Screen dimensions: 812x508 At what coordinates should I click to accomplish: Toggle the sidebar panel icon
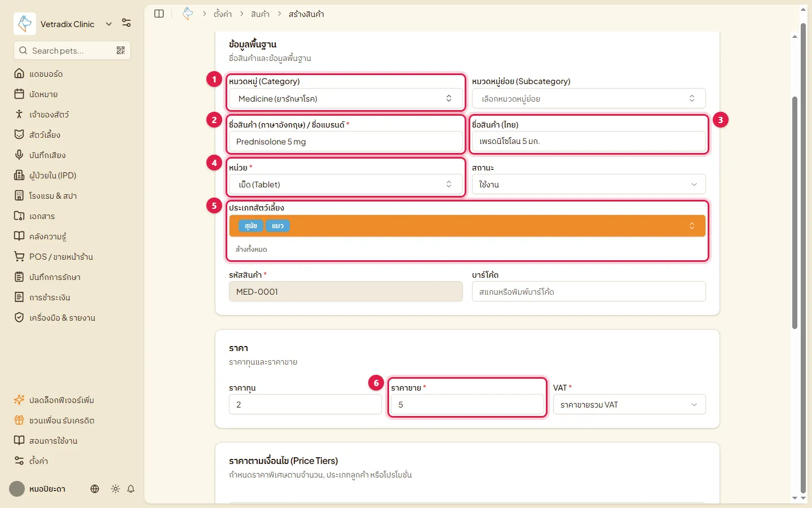coord(159,14)
